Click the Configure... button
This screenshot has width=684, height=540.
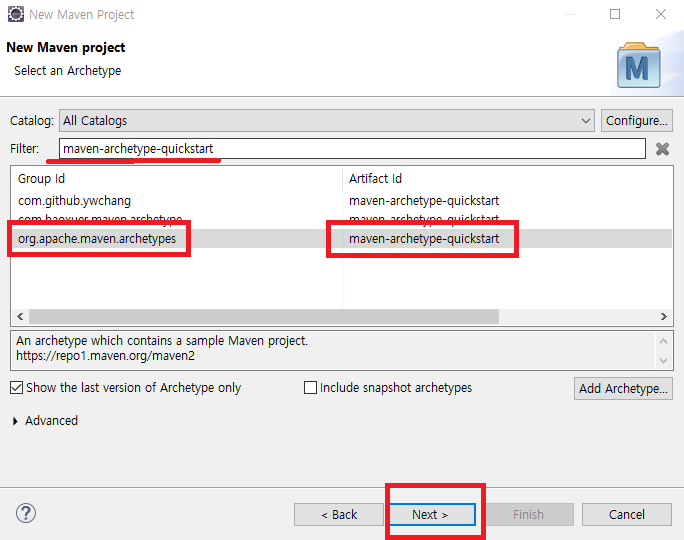coord(636,120)
